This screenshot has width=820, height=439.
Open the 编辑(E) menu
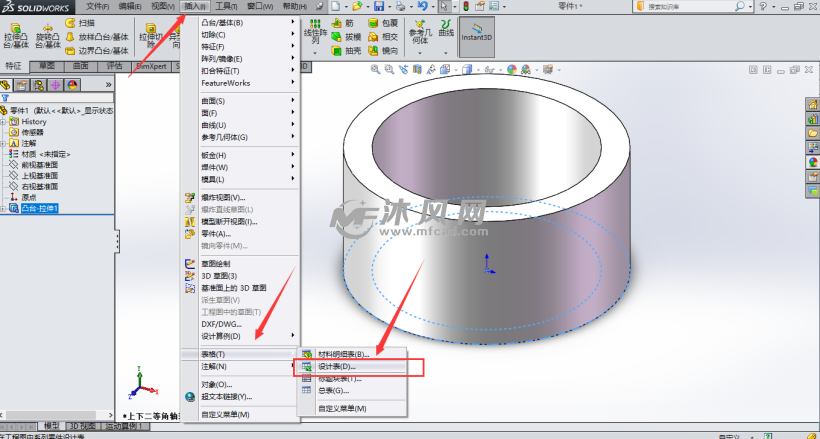(x=130, y=6)
